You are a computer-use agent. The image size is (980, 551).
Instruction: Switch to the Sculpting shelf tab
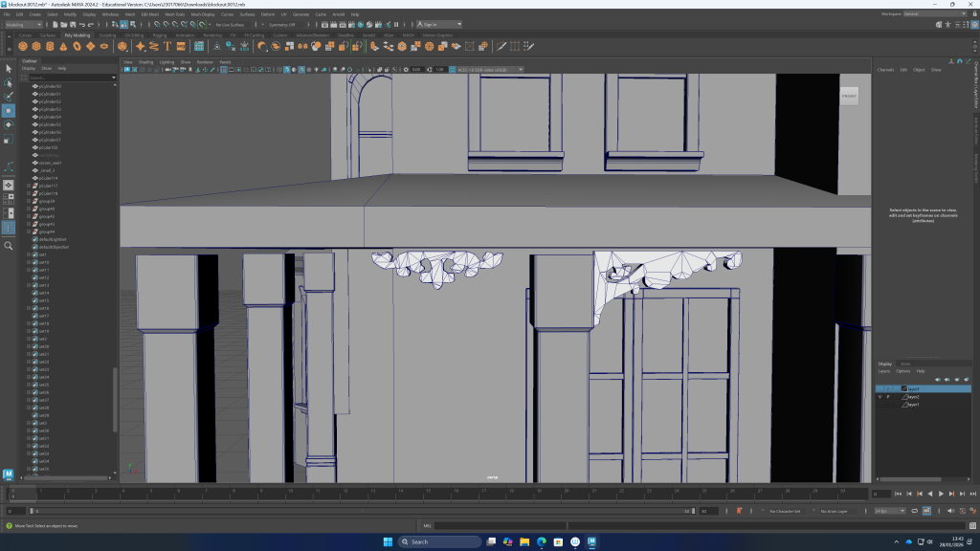point(107,35)
